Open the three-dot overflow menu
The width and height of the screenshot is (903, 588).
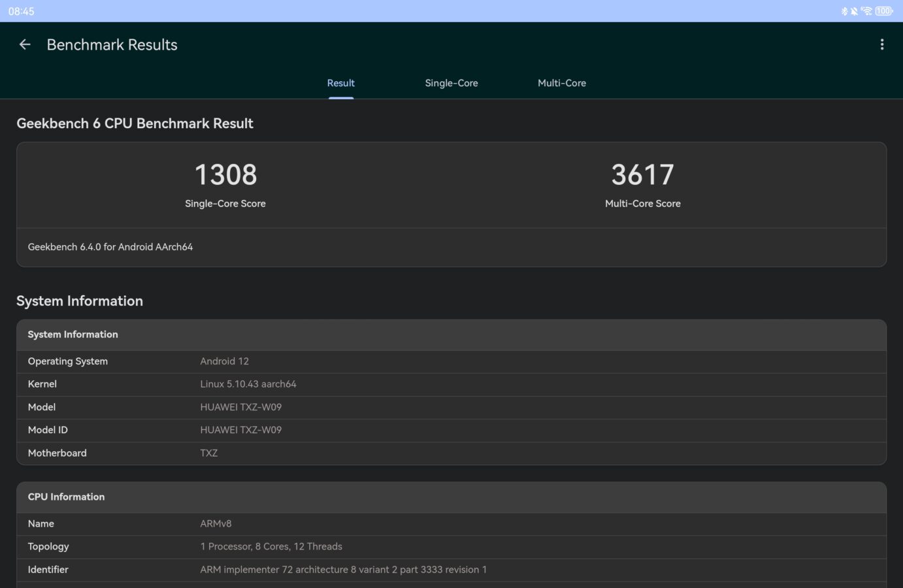point(882,44)
